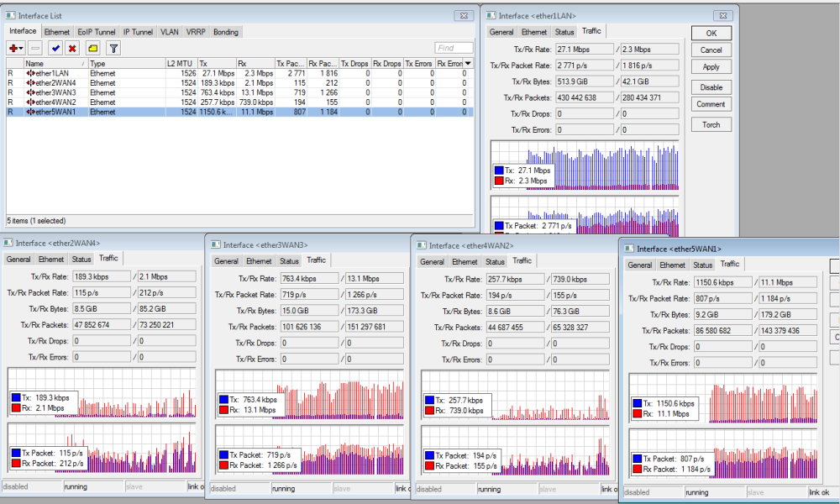
Task: Click red Rx swatch in ether1LAN graph legend
Action: (x=499, y=181)
